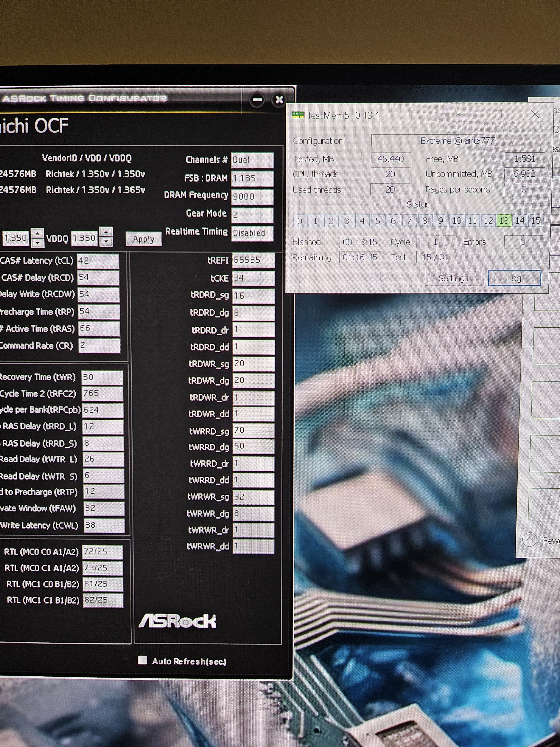Click the active thread 13 status box
560x747 pixels.
point(504,221)
